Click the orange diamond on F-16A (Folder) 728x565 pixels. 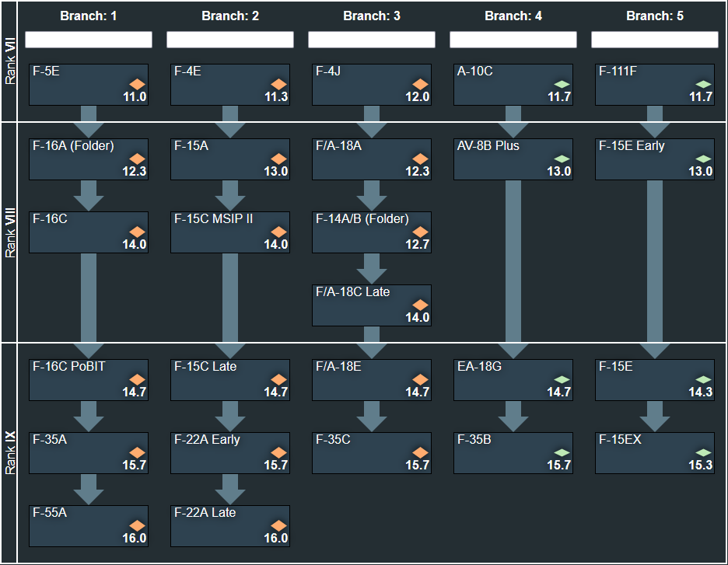[x=138, y=159]
